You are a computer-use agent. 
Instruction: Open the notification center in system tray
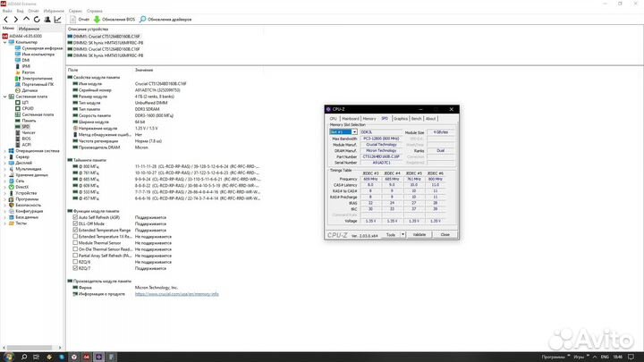[631, 357]
